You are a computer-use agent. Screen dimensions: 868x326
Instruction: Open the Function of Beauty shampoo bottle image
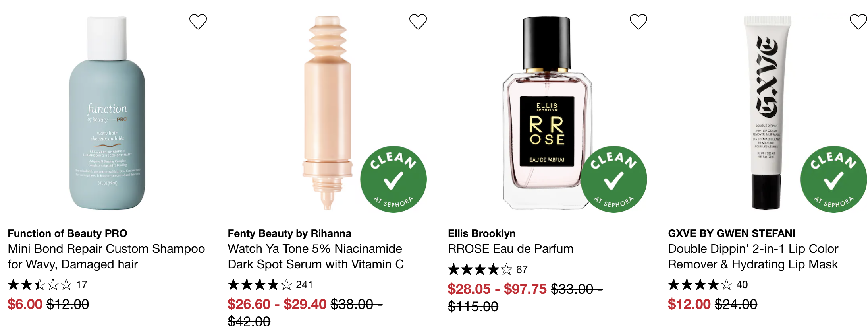pyautogui.click(x=107, y=113)
